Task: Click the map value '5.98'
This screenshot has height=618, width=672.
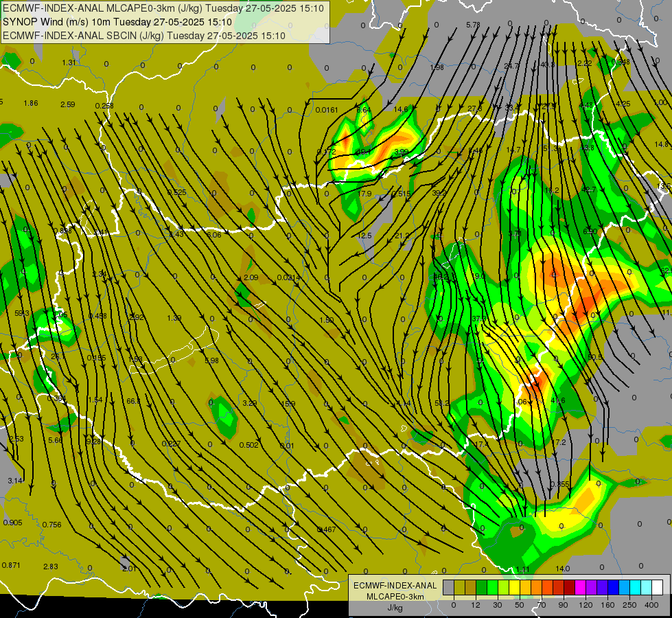Action: 212,360
